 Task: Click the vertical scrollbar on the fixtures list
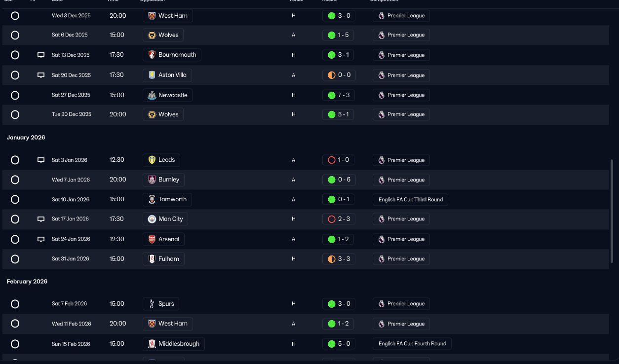612,212
